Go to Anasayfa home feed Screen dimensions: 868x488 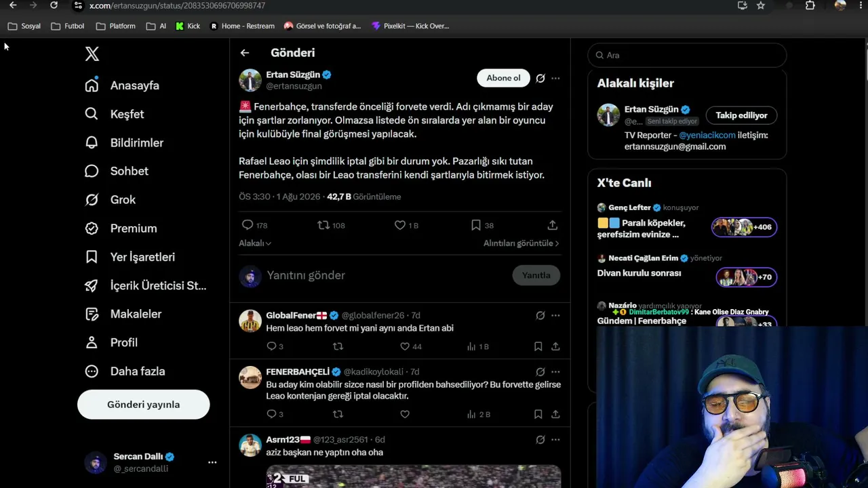pyautogui.click(x=122, y=85)
